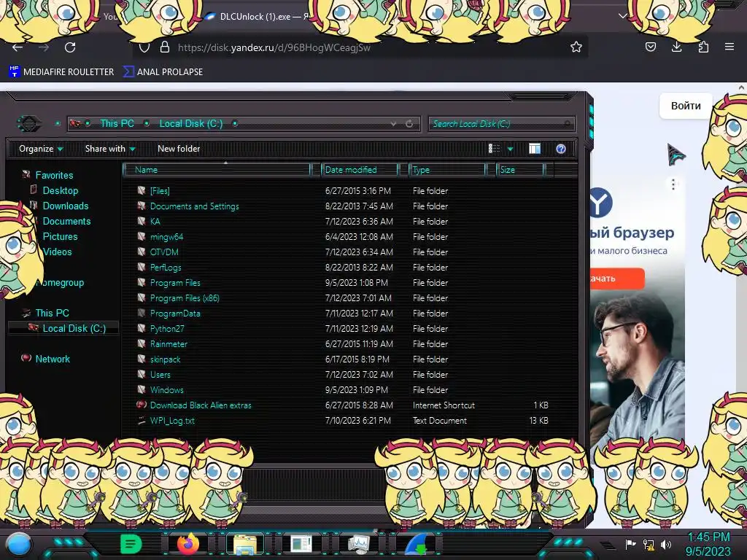Expand the address bar history dropdown
This screenshot has height=560, width=747.
393,123
